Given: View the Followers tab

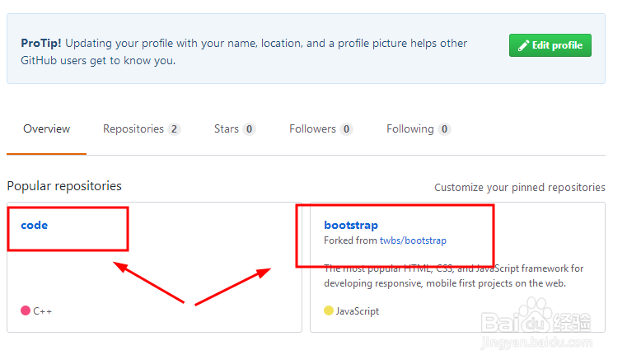Looking at the screenshot, I should point(321,129).
